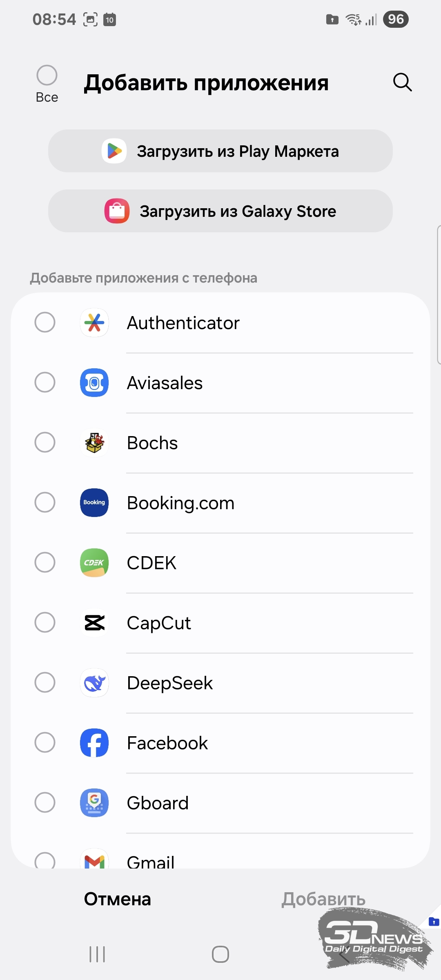This screenshot has height=980, width=441.
Task: Tap the Aviasales app icon
Action: click(94, 383)
